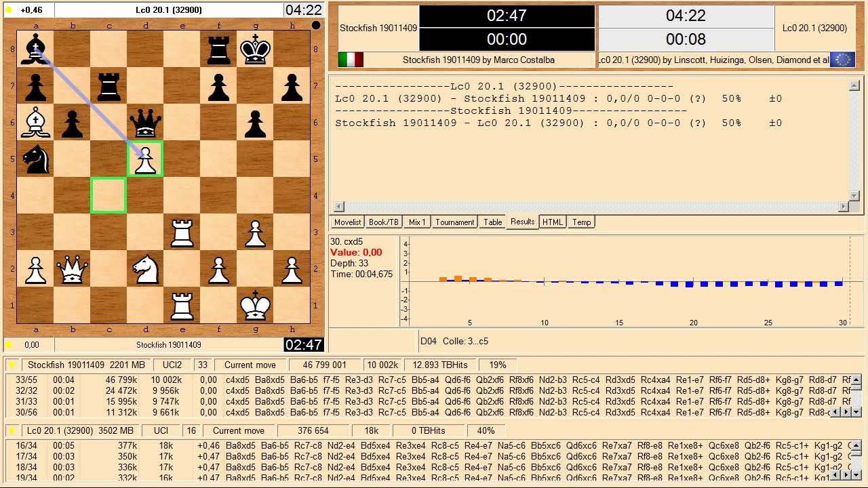Screen dimensions: 868x488
Task: Click Stockfish's Current move field
Action: coord(250,365)
